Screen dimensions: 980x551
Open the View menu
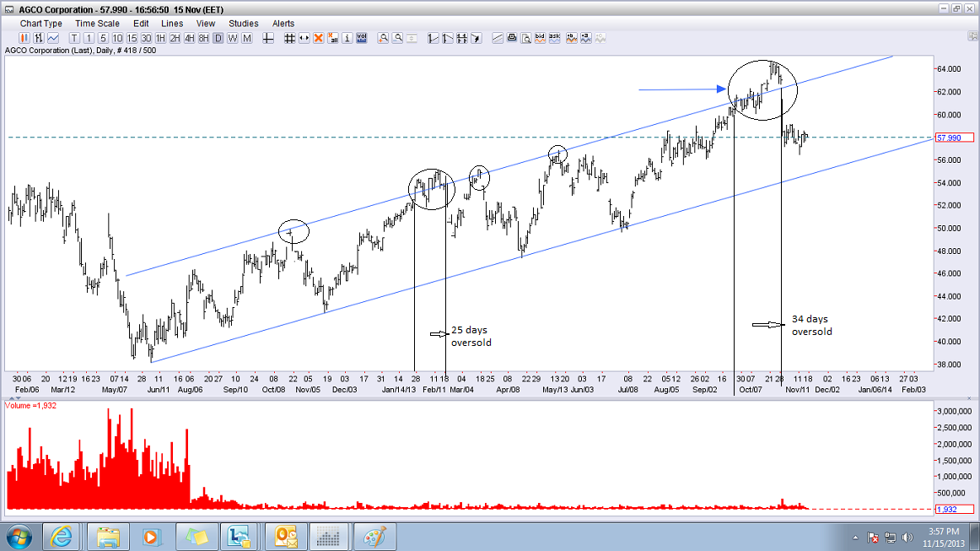tap(206, 24)
